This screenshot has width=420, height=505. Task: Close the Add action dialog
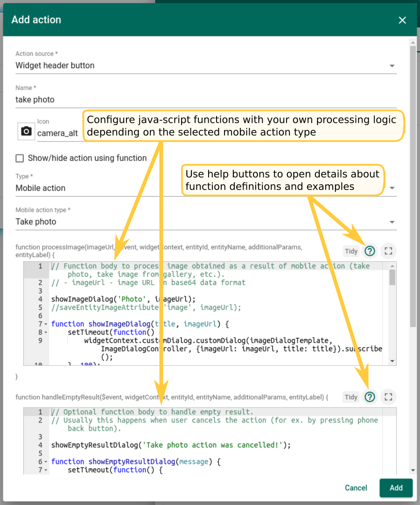coord(402,20)
